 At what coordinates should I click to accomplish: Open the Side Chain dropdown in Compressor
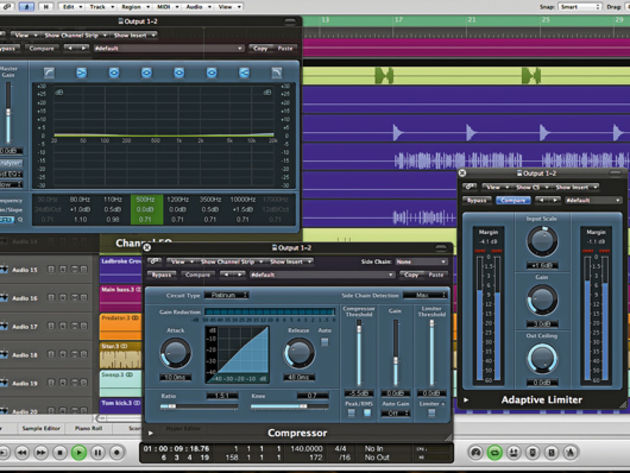421,262
